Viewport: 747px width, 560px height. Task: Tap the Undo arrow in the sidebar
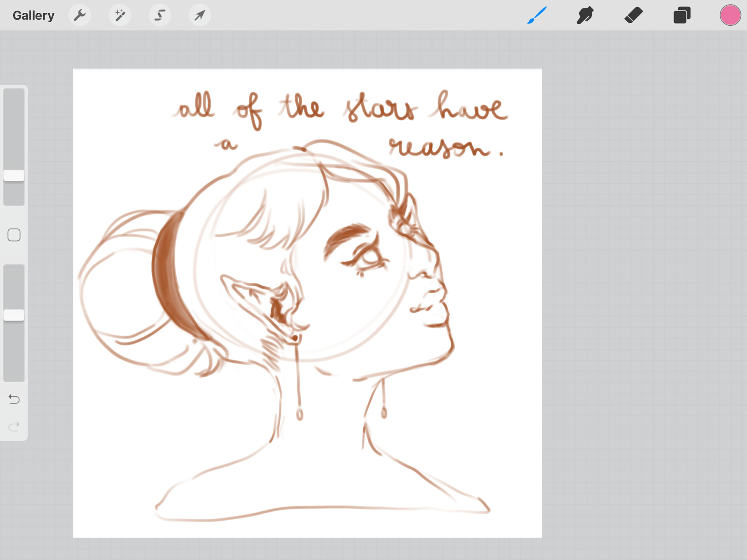click(14, 399)
